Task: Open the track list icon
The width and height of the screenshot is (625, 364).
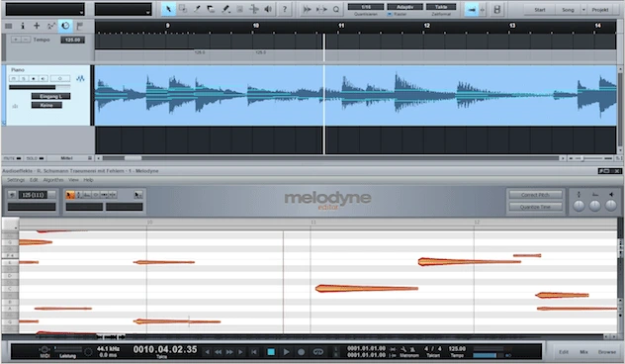Action: click(x=8, y=27)
